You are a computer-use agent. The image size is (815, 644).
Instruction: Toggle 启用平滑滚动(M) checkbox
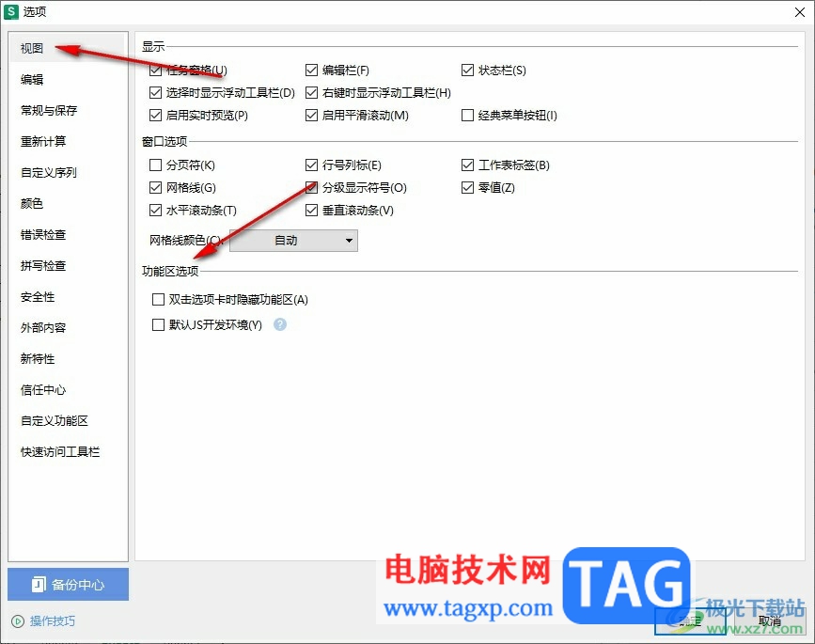(x=311, y=115)
